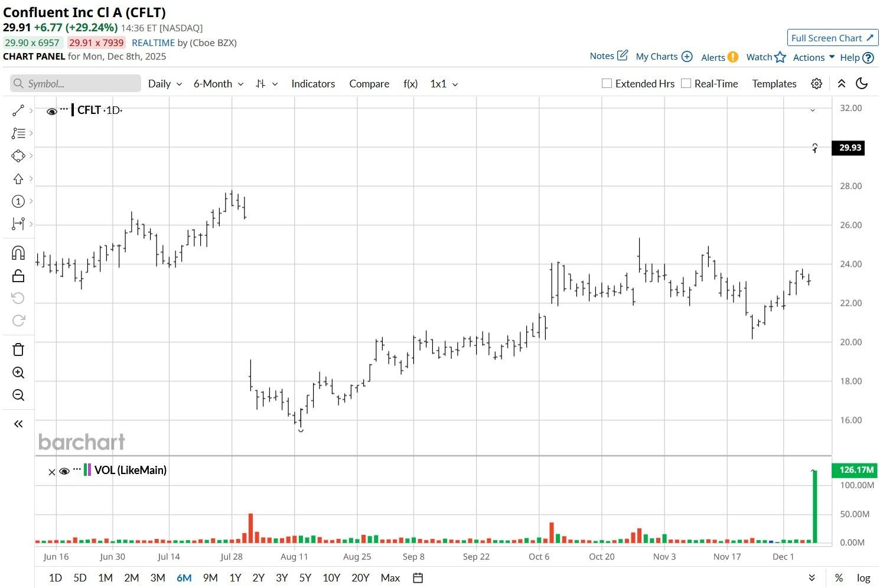Open the Fibonacci tools group
This screenshot has height=588, width=883.
point(18,133)
